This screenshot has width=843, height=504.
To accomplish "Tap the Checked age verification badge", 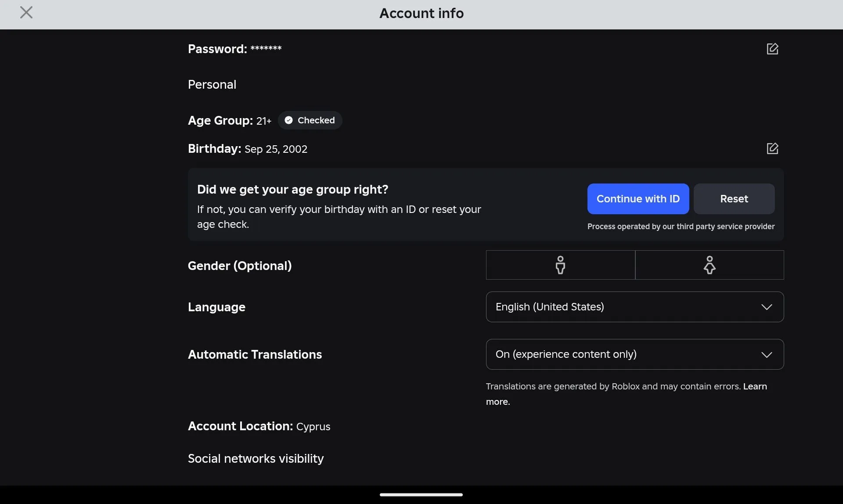I will pyautogui.click(x=310, y=120).
